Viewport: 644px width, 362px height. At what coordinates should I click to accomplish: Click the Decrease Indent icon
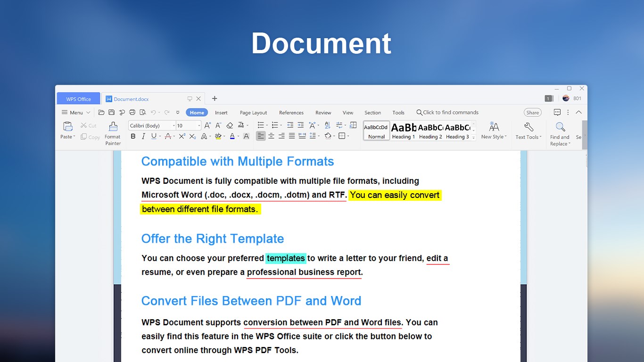290,125
